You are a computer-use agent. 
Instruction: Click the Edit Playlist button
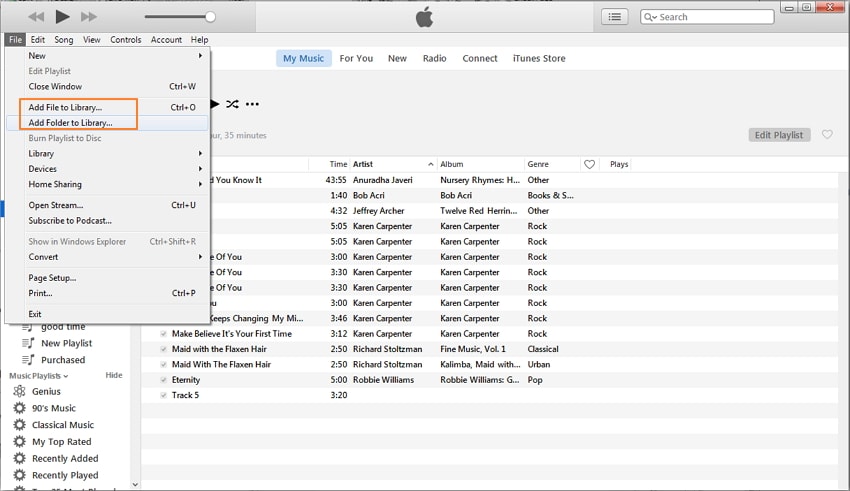pos(779,135)
